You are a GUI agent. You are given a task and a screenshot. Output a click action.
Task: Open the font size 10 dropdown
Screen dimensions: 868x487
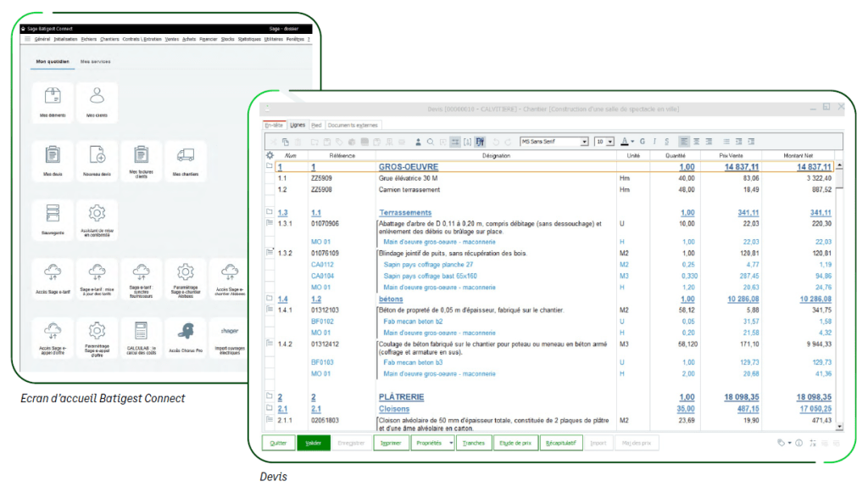pyautogui.click(x=610, y=142)
